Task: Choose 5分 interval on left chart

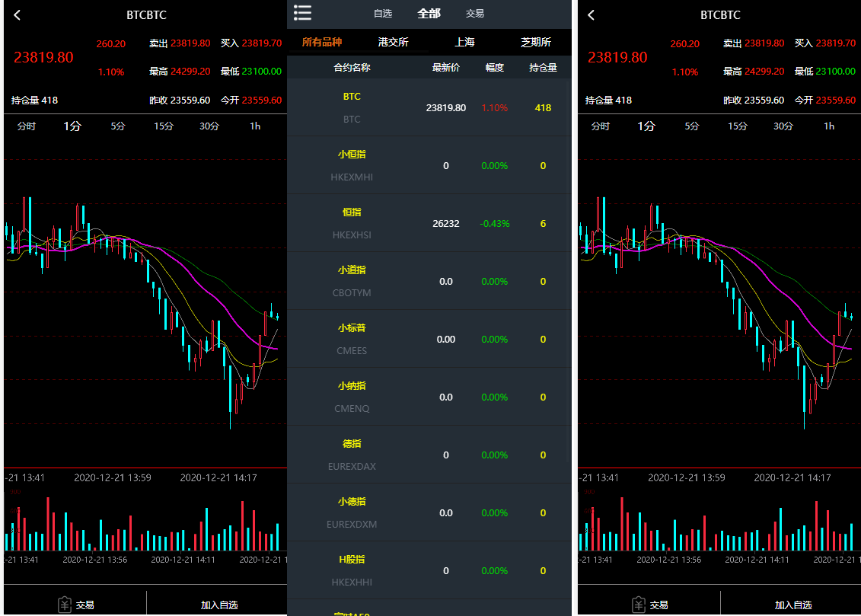Action: pyautogui.click(x=118, y=126)
